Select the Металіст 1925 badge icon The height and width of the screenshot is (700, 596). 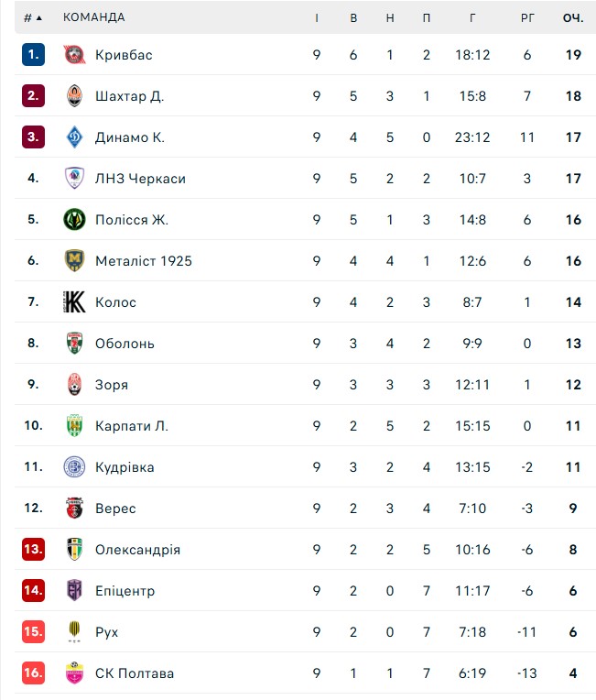[74, 261]
